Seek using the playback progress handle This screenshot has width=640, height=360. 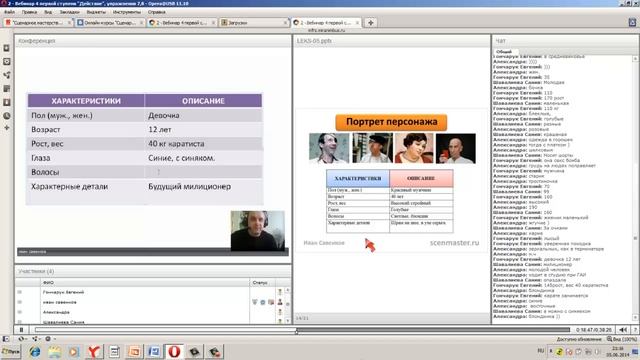[x=297, y=331]
